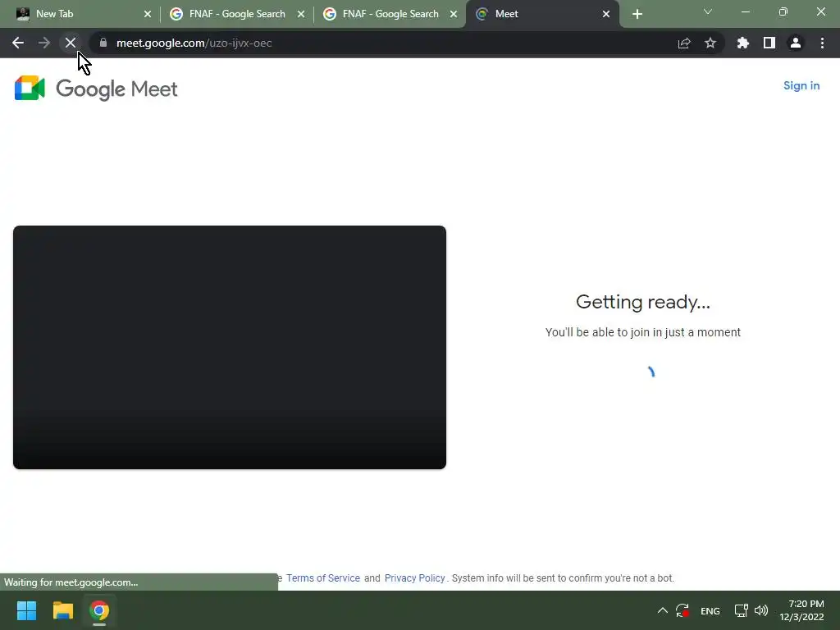Open the Chrome three-dot menu
The image size is (840, 630).
(x=822, y=43)
